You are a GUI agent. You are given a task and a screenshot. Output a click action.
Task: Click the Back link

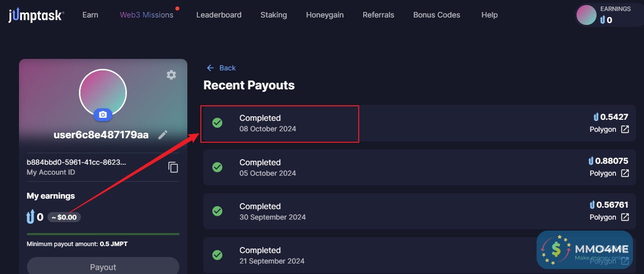tap(227, 68)
